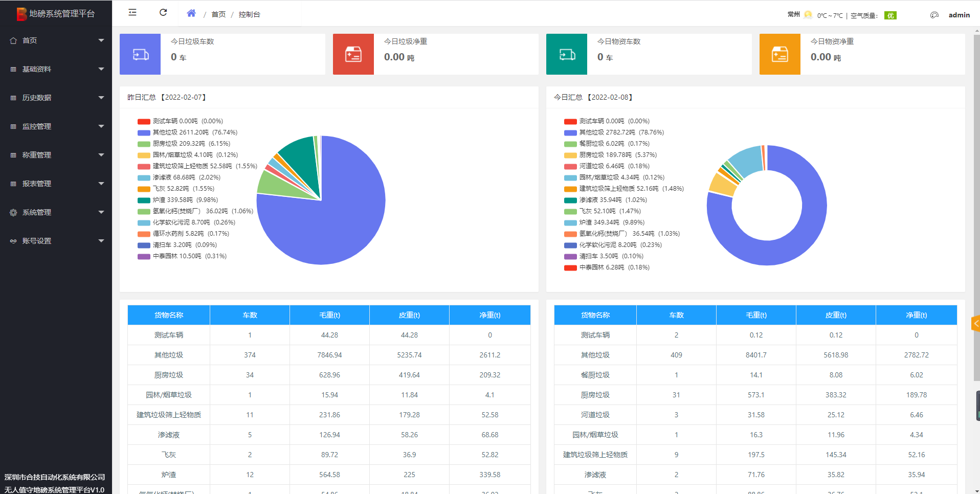Viewport: 980px width, 494px height.
Task: Click the purple 中泰园林 10.50吨 legend swatch
Action: click(144, 257)
